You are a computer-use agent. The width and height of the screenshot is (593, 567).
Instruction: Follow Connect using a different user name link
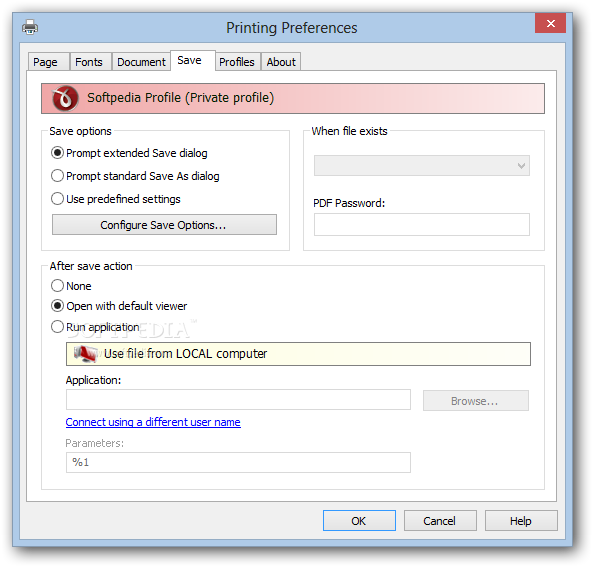(x=153, y=422)
